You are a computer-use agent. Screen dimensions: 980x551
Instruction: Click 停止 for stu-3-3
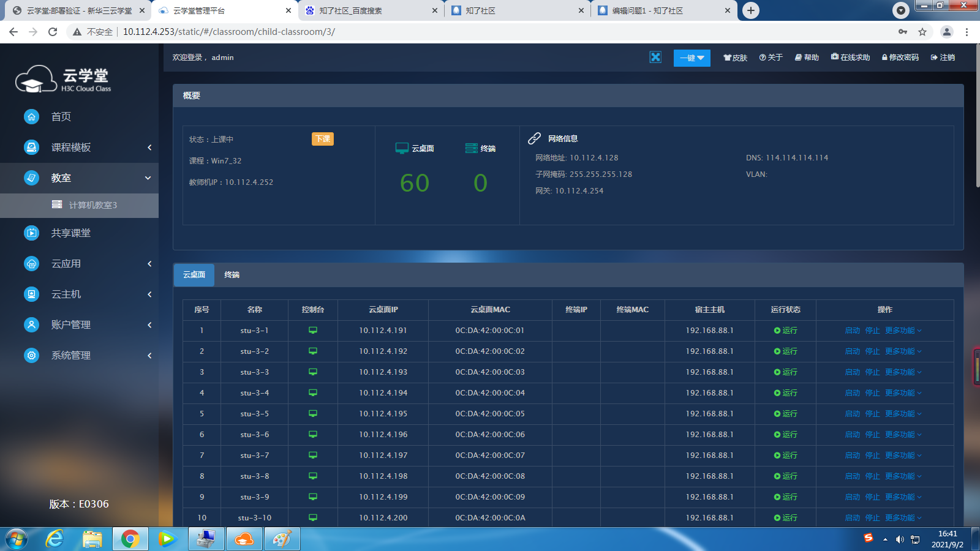[x=872, y=372]
